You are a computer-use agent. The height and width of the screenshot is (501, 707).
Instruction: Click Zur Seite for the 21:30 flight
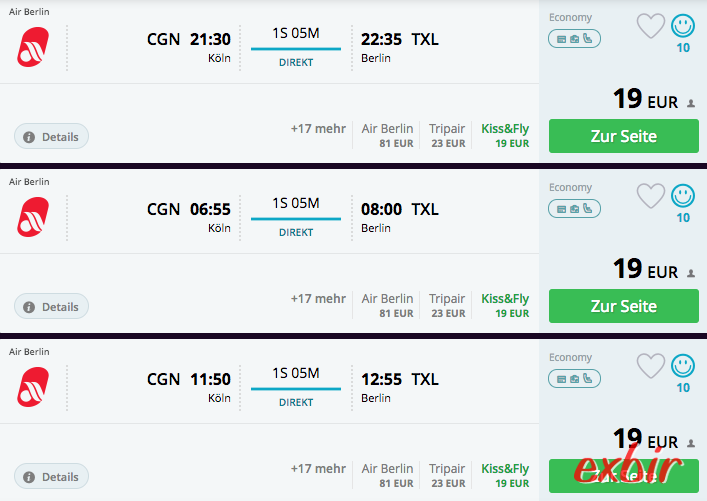click(x=624, y=136)
